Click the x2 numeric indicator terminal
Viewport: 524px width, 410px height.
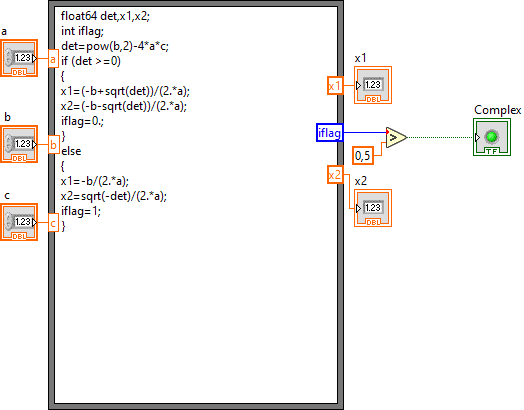tap(373, 208)
